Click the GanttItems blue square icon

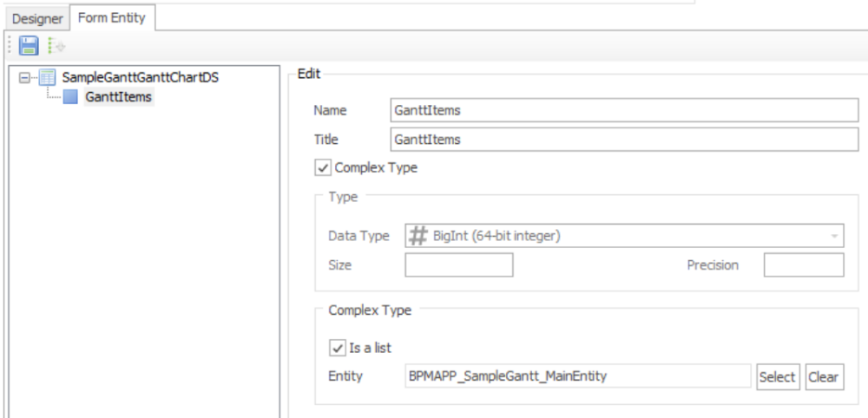70,97
